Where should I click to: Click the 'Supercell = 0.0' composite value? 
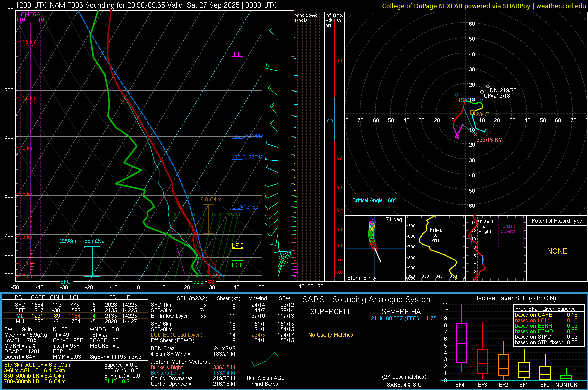[121, 365]
